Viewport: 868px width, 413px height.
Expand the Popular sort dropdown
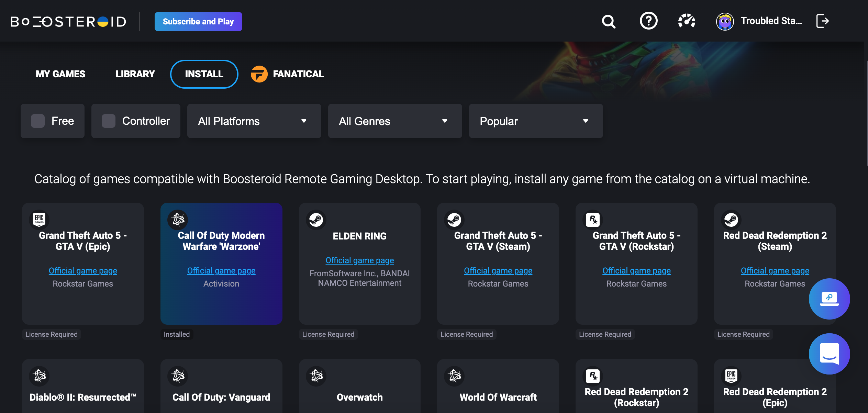point(536,121)
